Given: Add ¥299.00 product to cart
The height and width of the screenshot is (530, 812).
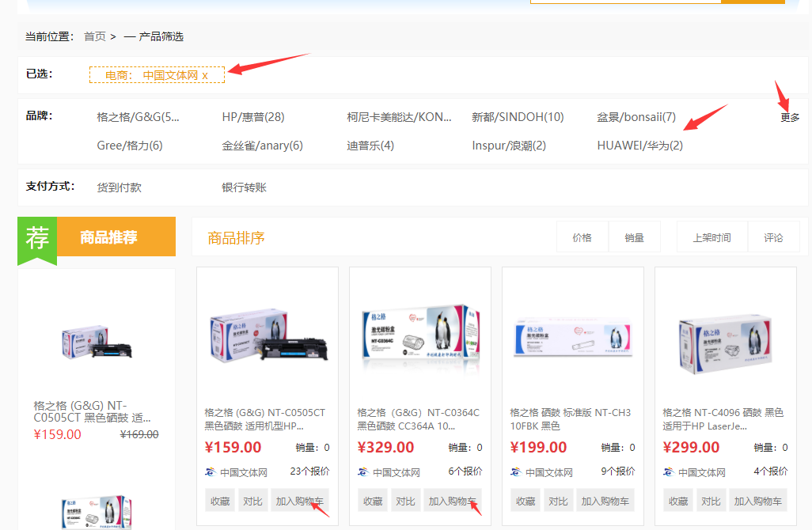Looking at the screenshot, I should pyautogui.click(x=757, y=501).
